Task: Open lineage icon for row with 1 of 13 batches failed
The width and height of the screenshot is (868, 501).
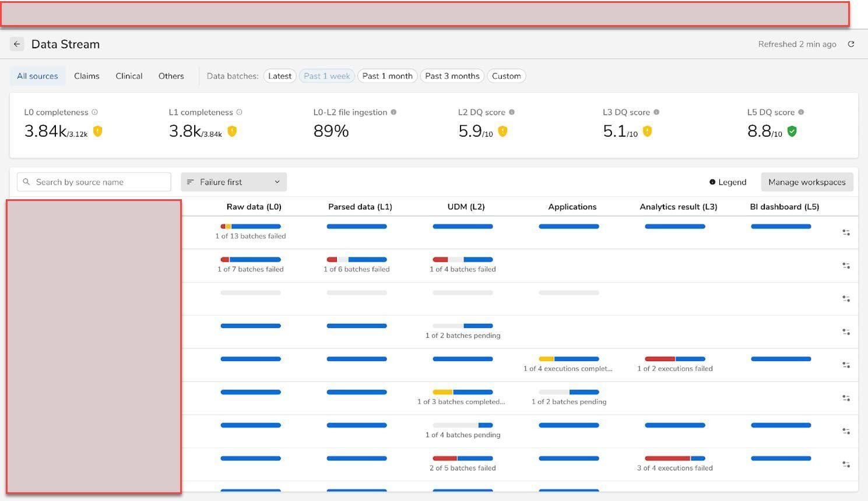Action: [x=846, y=232]
